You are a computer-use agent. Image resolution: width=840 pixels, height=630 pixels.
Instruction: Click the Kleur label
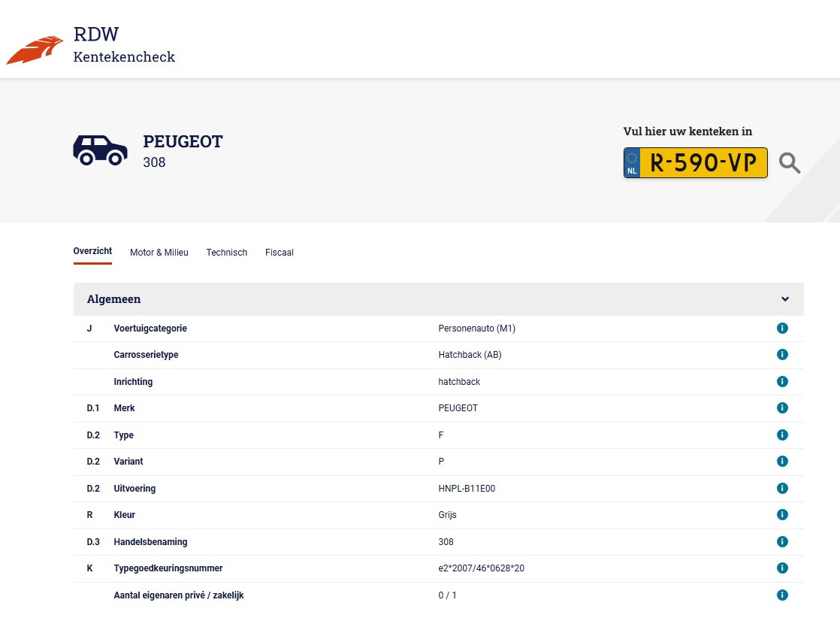tap(124, 515)
